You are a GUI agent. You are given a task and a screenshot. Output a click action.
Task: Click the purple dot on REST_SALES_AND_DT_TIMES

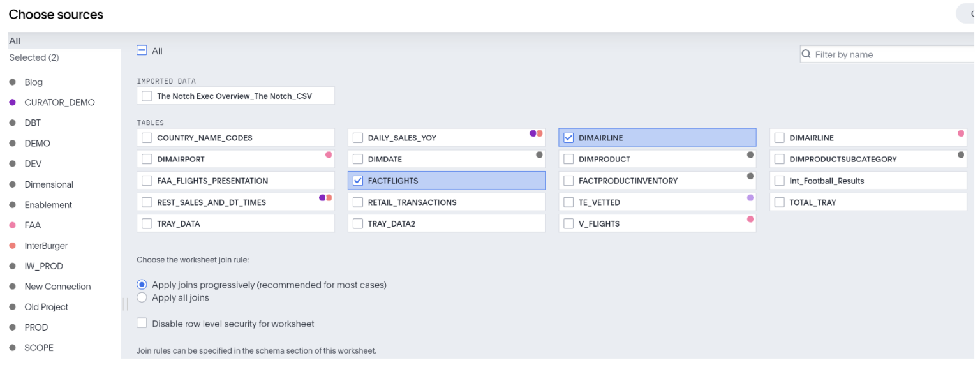[x=323, y=198]
